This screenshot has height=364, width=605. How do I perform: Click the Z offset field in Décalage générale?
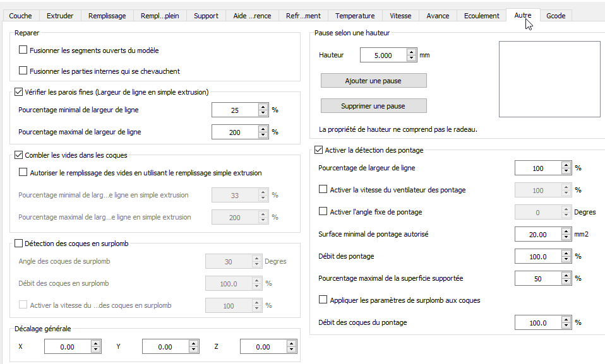[x=263, y=346]
